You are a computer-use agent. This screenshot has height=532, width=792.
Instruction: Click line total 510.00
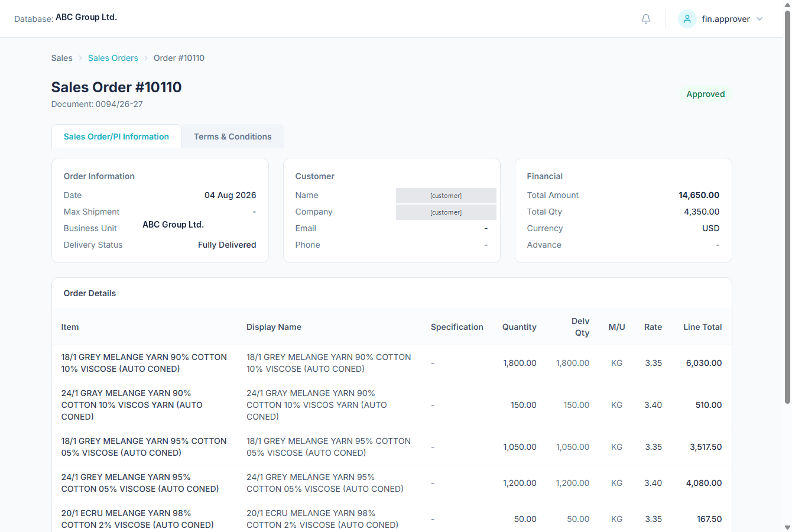[709, 405]
